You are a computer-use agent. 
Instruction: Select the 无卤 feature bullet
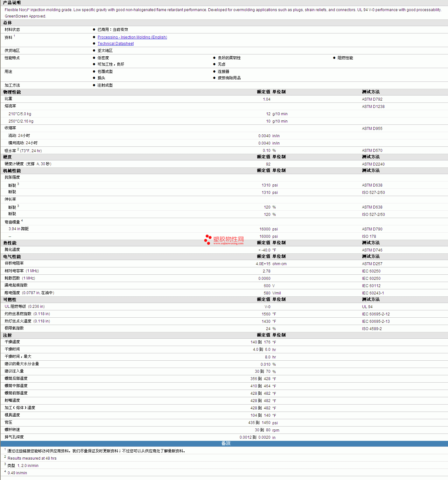(x=221, y=64)
